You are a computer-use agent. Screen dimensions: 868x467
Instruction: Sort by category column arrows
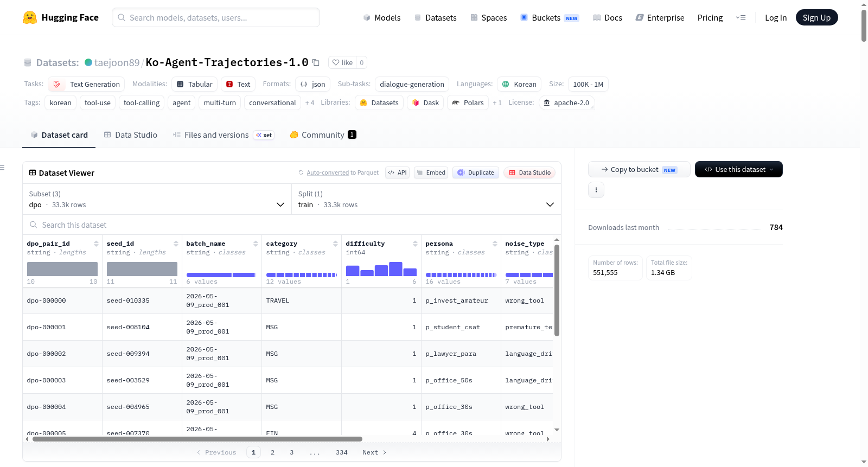[335, 244]
